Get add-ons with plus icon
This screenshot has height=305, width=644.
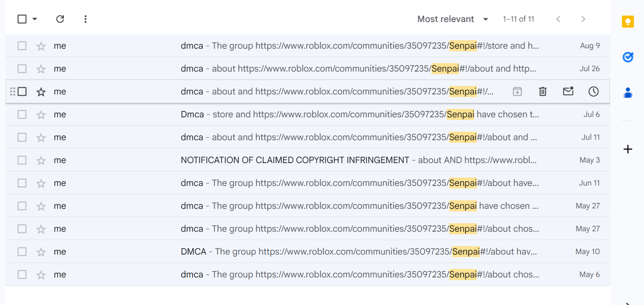point(627,149)
